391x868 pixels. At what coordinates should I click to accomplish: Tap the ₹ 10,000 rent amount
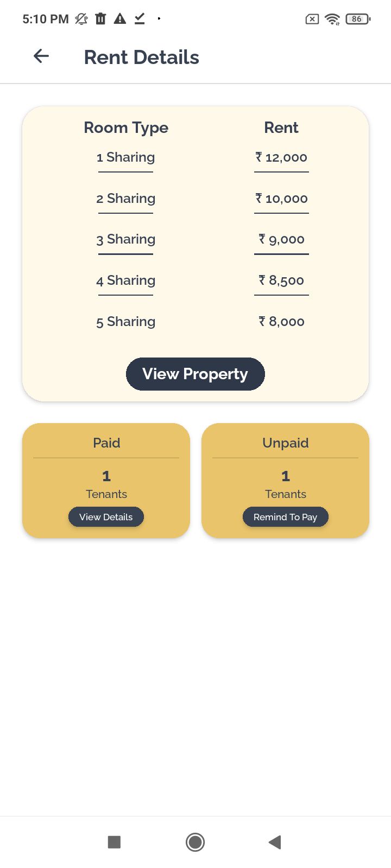(281, 199)
